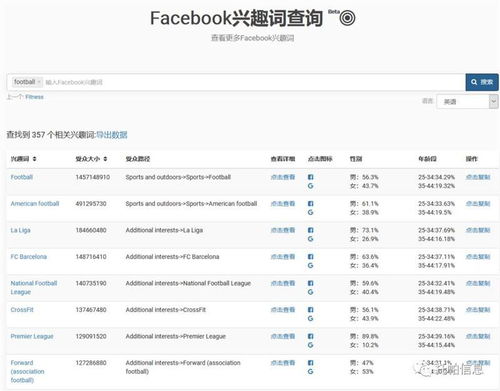Select path Additional interests->CrossFit

pos(166,310)
